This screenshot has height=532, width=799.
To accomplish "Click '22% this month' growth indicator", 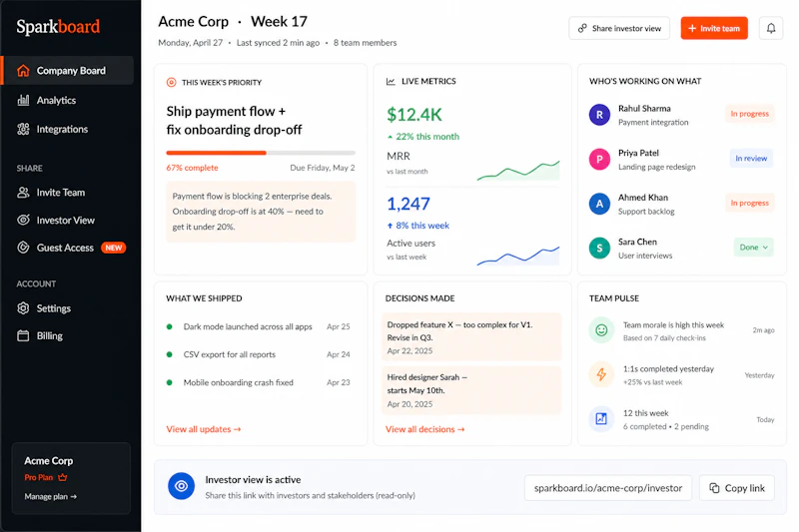I will [x=422, y=137].
